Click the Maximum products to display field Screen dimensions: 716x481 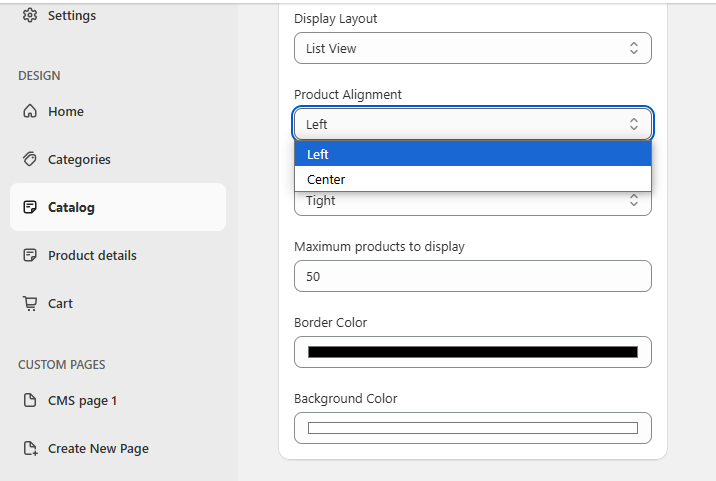pos(473,276)
